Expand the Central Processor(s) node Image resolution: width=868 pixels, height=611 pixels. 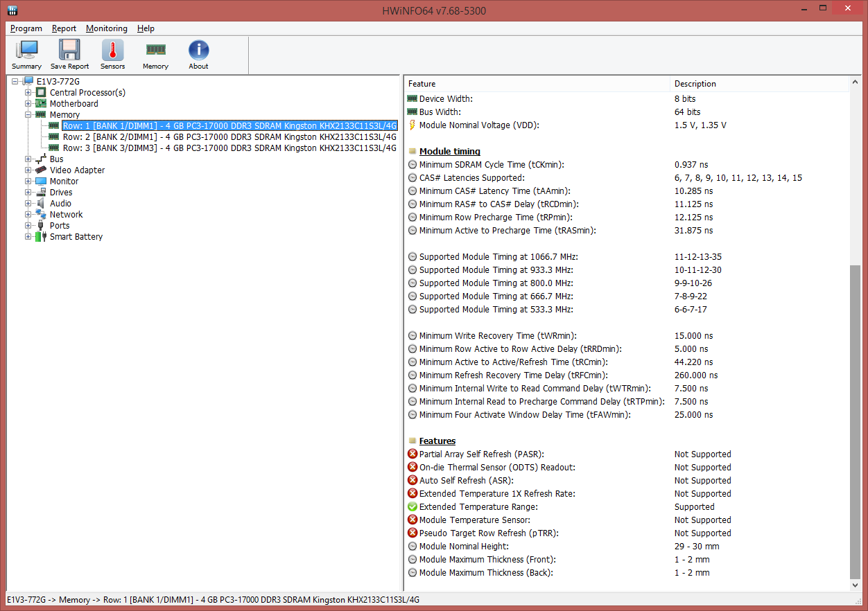[x=28, y=93]
